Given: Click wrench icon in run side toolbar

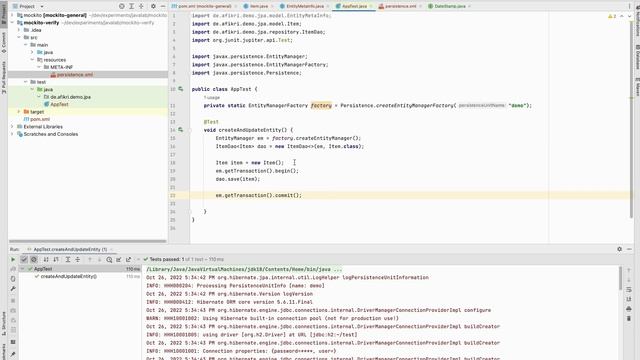Looking at the screenshot, I should pyautogui.click(x=13, y=289).
